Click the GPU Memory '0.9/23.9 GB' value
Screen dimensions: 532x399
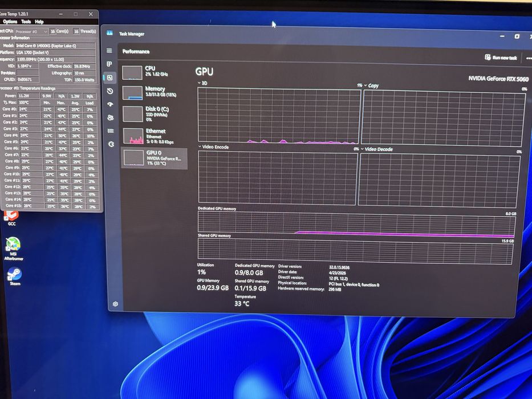tap(212, 287)
